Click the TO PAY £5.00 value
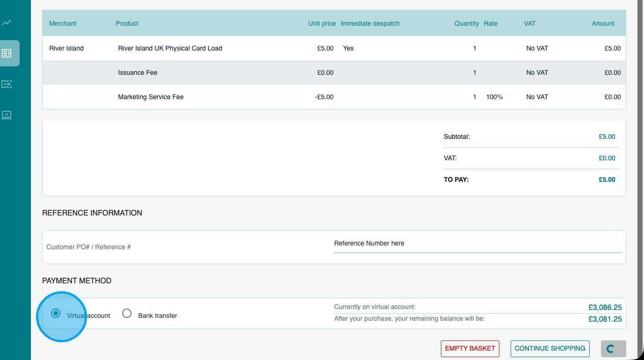The image size is (644, 360). [x=607, y=180]
